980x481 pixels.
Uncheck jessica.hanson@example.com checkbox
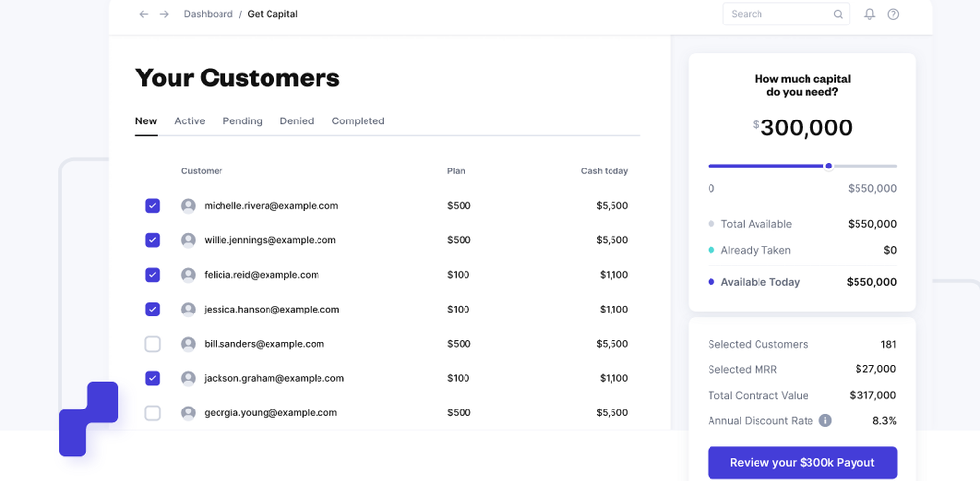coord(153,310)
